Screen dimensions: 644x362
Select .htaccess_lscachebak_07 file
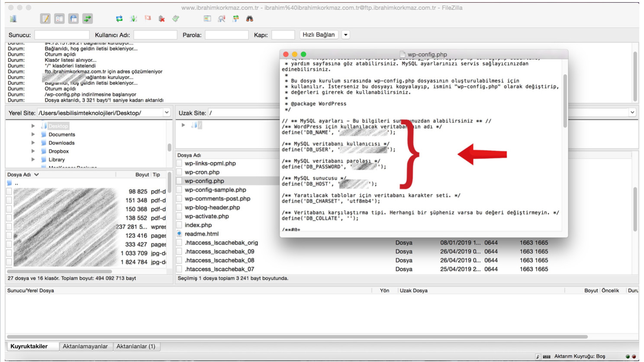tap(219, 269)
